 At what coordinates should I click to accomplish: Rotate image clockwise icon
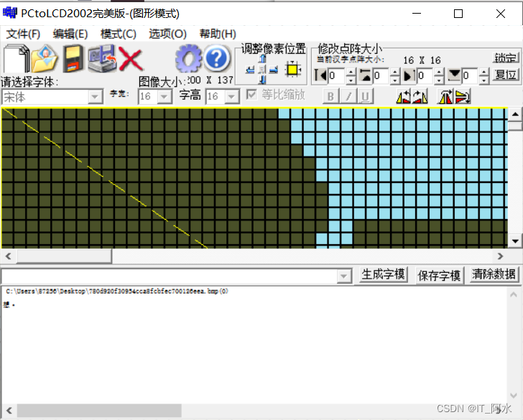click(420, 97)
